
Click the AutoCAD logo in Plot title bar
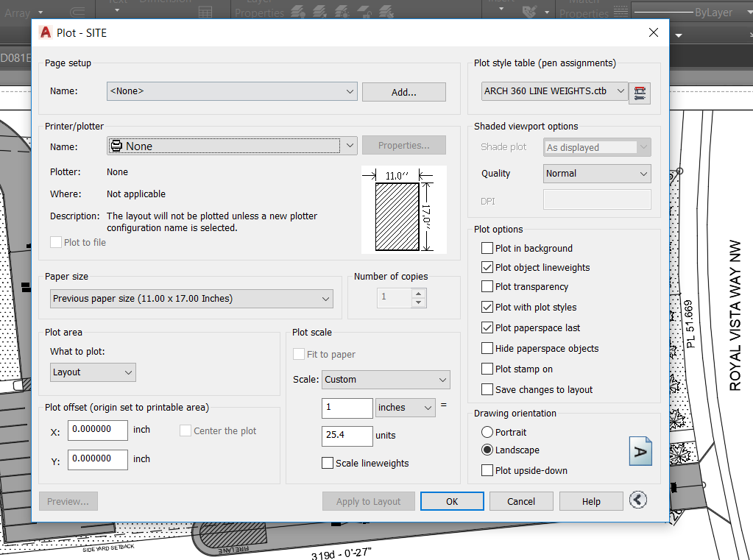pos(46,32)
